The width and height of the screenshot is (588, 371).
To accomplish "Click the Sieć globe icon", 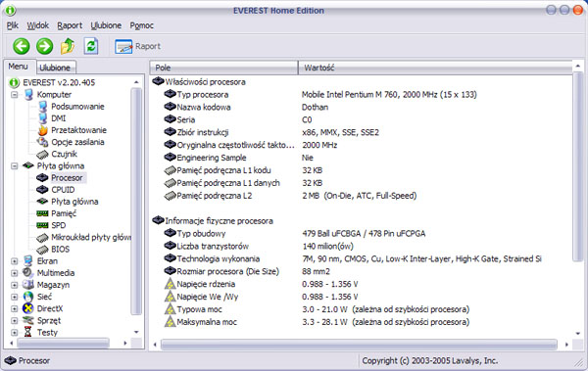I will [28, 297].
